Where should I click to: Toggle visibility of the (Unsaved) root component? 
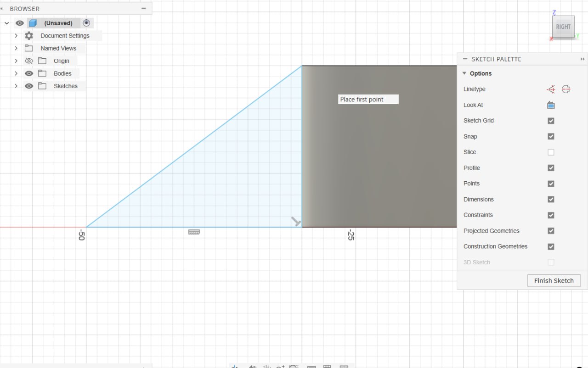click(19, 23)
